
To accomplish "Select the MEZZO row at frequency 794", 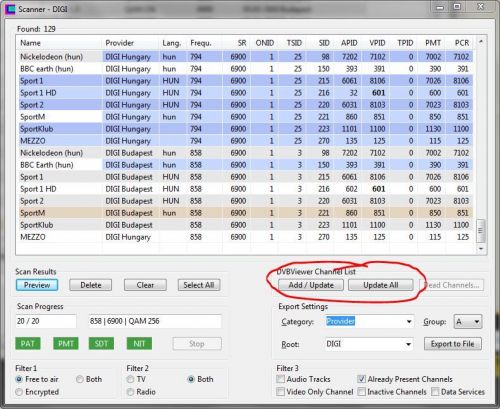I will pos(245,141).
